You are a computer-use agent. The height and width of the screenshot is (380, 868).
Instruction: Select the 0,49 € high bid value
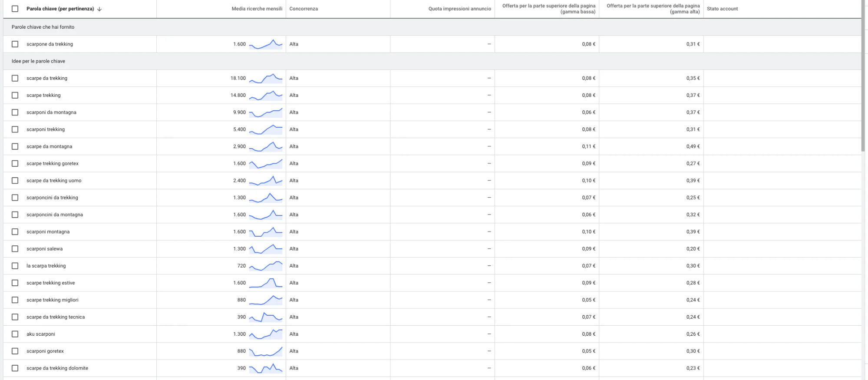point(693,146)
